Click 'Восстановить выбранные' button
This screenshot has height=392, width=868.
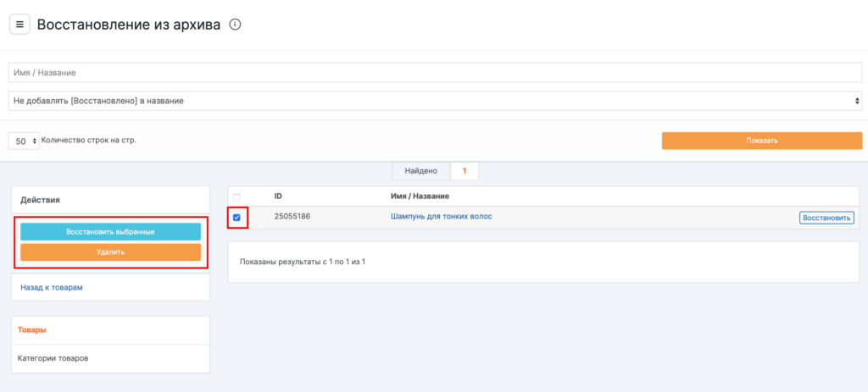click(110, 231)
